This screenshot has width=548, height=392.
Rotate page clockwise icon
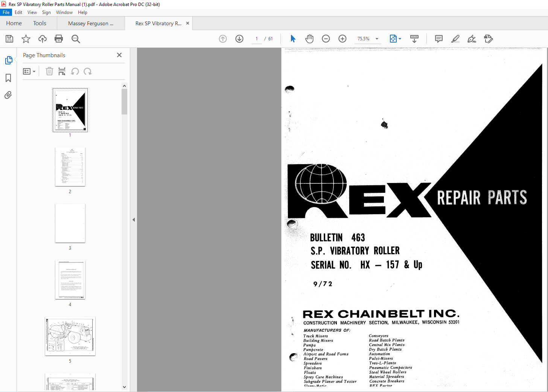88,71
